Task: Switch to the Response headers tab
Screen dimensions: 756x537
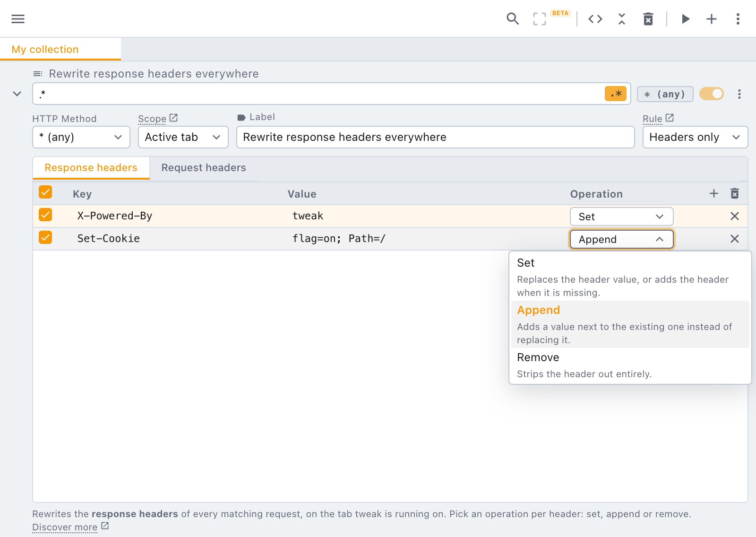Action: [x=91, y=168]
